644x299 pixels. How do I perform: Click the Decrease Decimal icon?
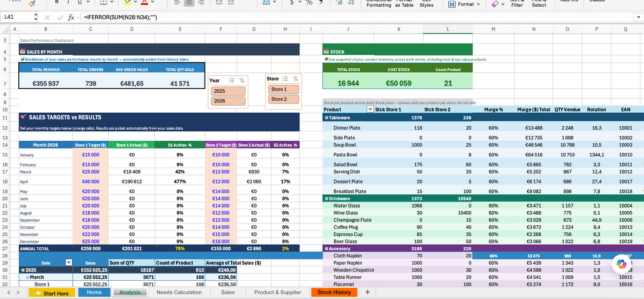coord(351,2)
